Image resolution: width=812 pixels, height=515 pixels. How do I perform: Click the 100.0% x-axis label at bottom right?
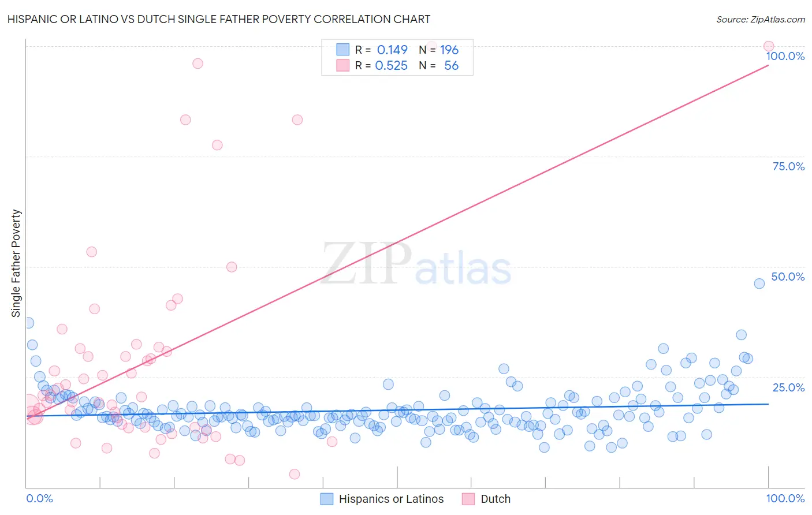(785, 498)
